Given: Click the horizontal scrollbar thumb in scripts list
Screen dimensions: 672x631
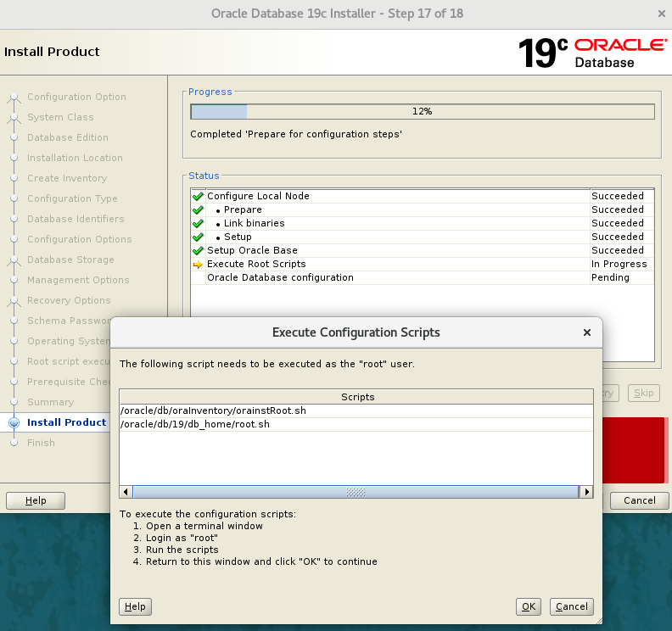Looking at the screenshot, I should tap(356, 492).
